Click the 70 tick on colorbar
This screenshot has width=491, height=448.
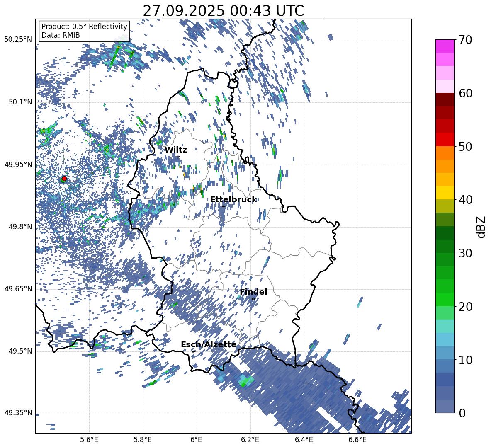(x=465, y=40)
